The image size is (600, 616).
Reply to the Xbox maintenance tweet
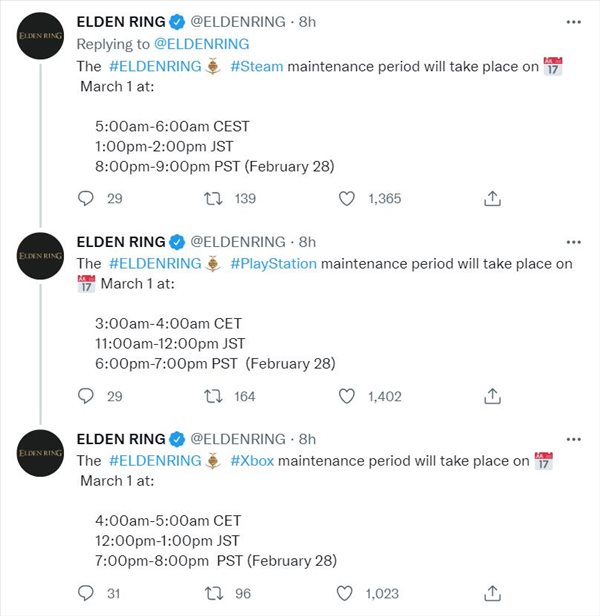coord(86,593)
